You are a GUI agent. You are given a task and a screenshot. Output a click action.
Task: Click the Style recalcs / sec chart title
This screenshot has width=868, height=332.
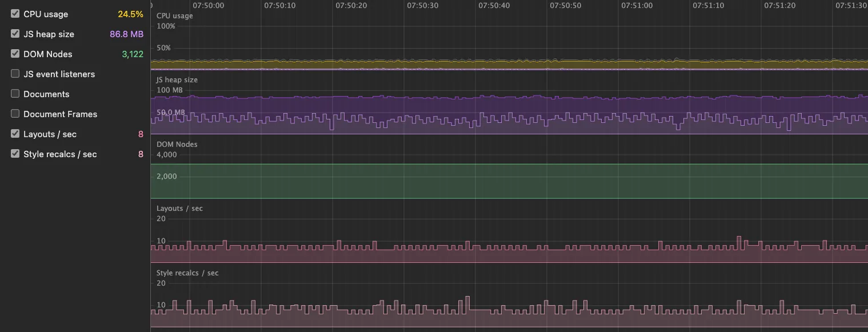tap(187, 273)
